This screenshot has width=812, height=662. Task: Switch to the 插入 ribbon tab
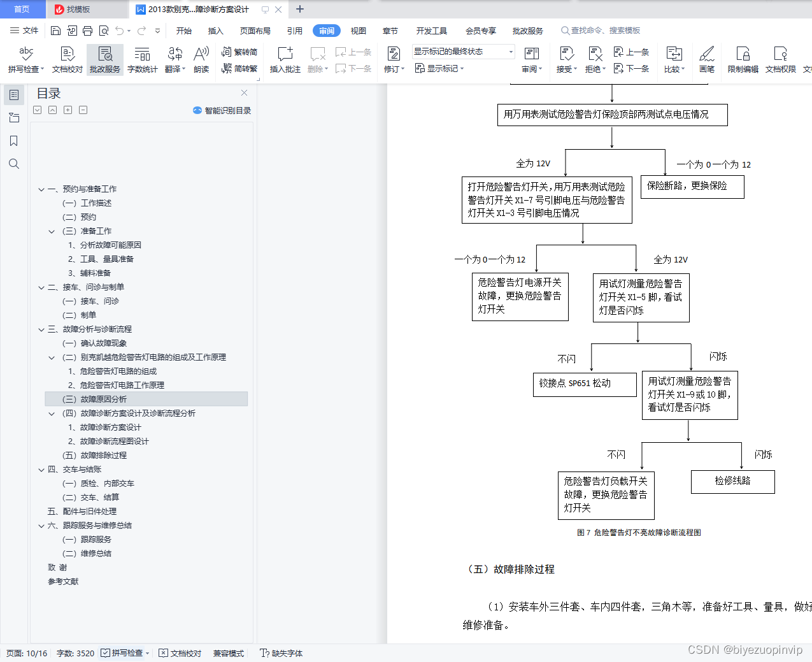tap(215, 30)
